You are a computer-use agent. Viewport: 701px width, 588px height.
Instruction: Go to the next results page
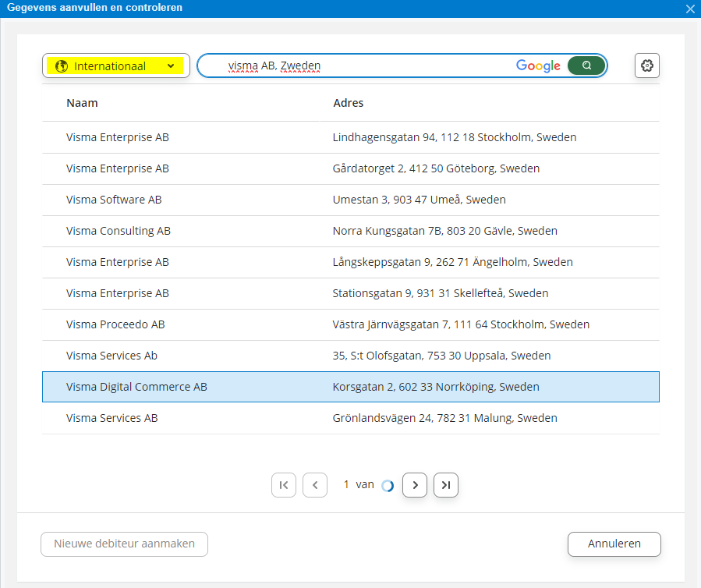click(415, 485)
